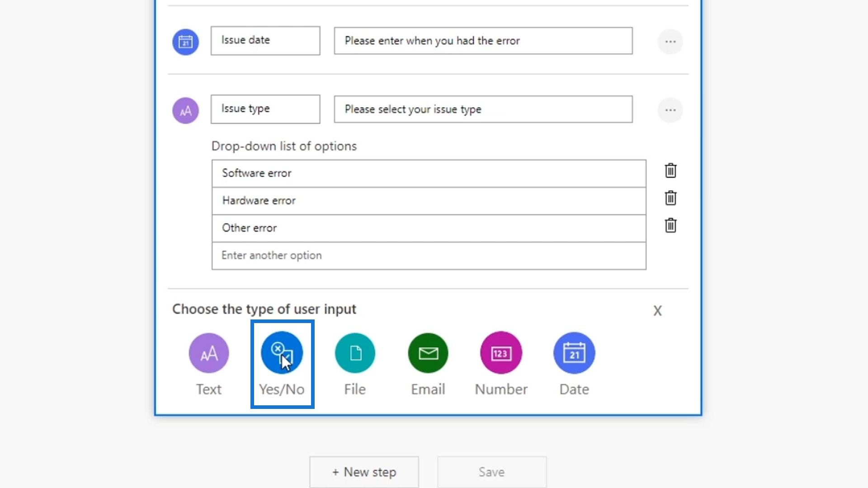Edit the Issue date description field
Screen dimensions: 868x488
(483, 41)
